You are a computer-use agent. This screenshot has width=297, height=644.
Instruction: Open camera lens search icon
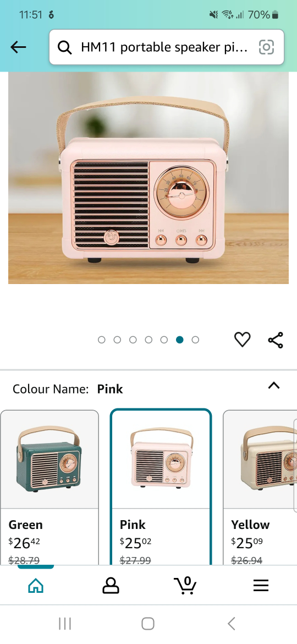tap(266, 47)
